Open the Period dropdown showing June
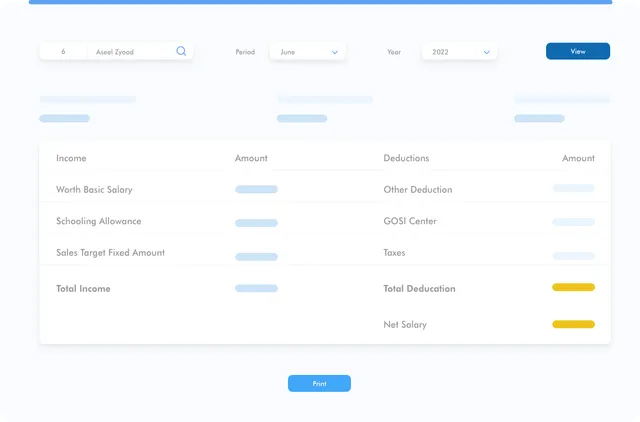Screen dimensions: 640x422 click(x=308, y=52)
